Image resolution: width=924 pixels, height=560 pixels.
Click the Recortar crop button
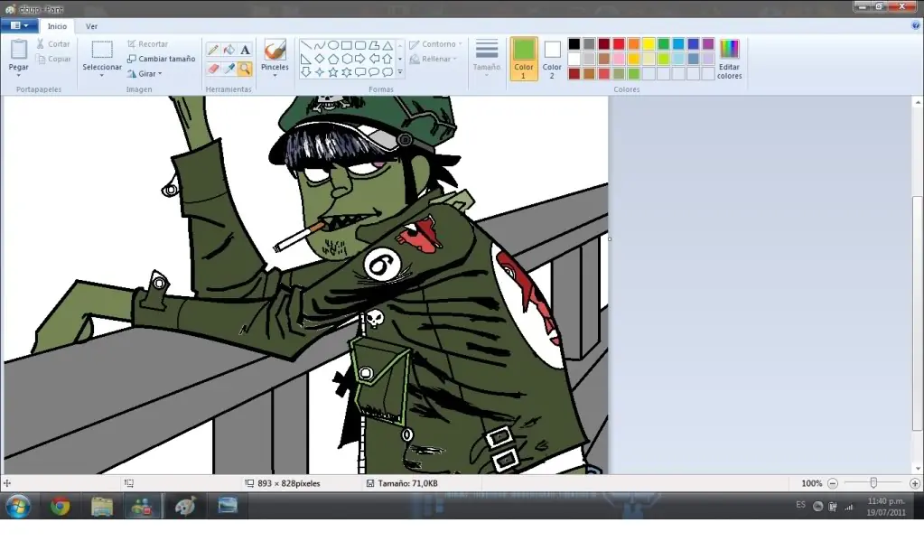tap(147, 44)
